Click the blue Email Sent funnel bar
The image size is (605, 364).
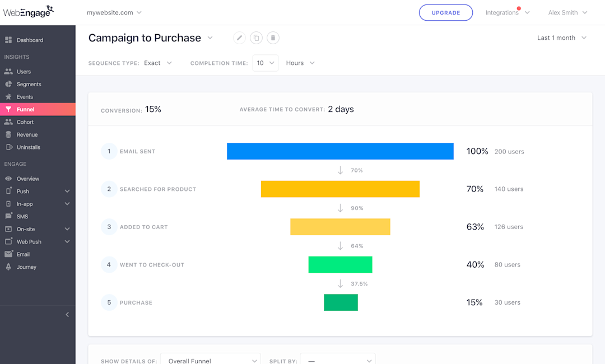340,151
